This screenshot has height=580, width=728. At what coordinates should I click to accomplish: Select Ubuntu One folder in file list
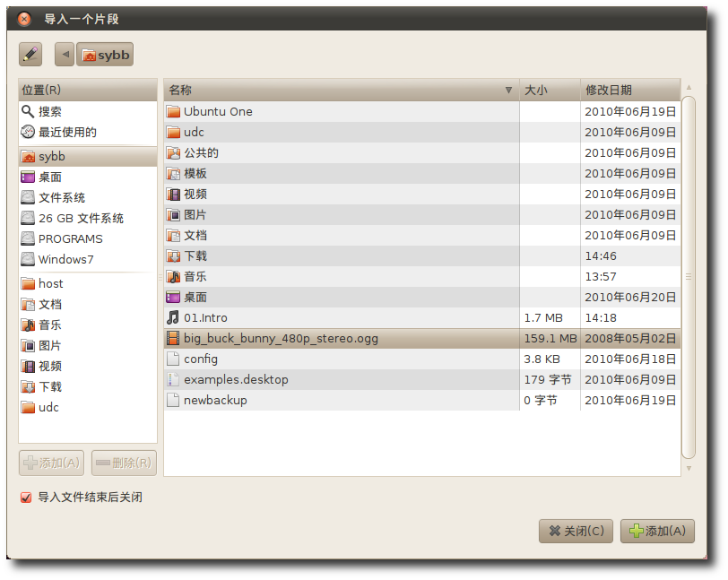pyautogui.click(x=422, y=111)
